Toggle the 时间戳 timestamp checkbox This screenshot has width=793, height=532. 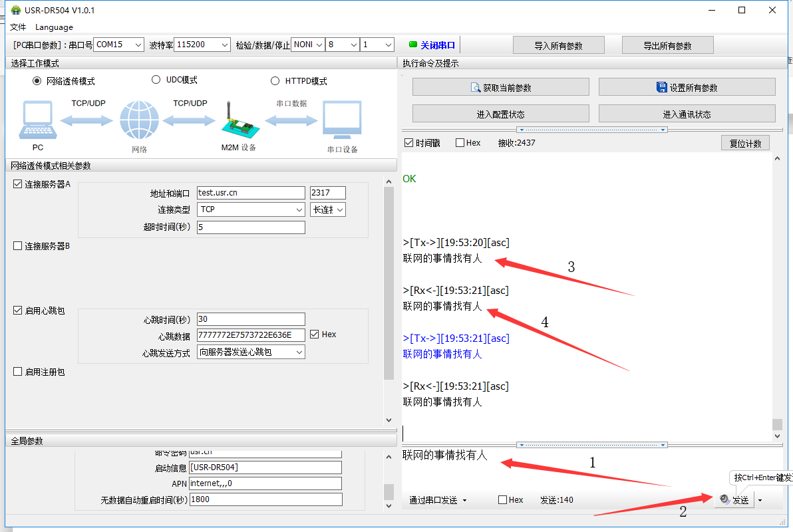click(409, 143)
